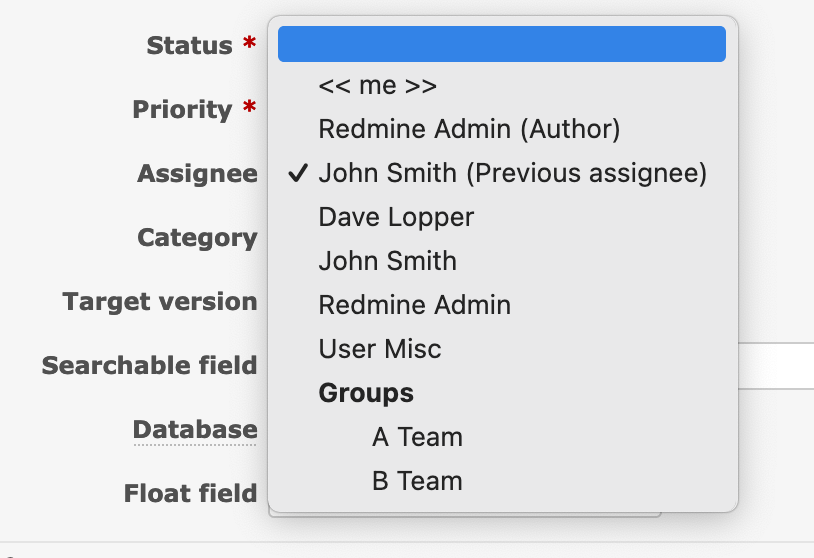Assign the issue to Dave Lopper

click(x=396, y=217)
